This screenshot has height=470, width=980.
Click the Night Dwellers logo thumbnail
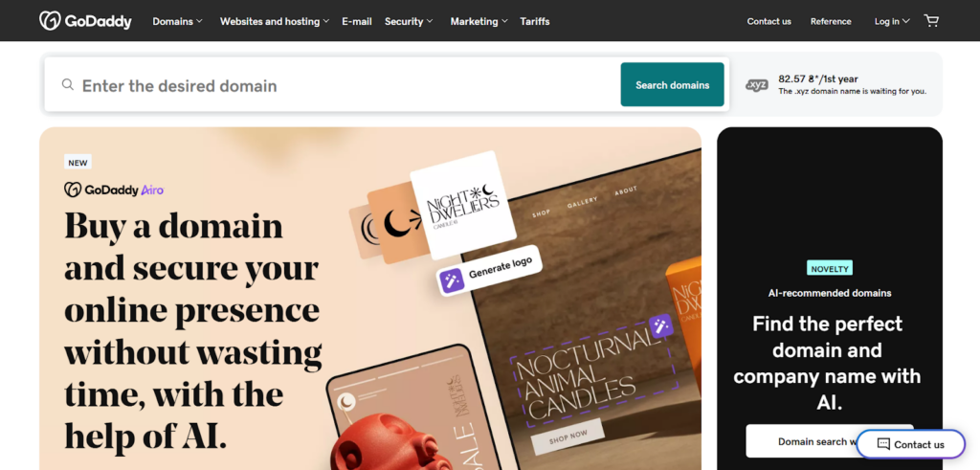(x=462, y=205)
